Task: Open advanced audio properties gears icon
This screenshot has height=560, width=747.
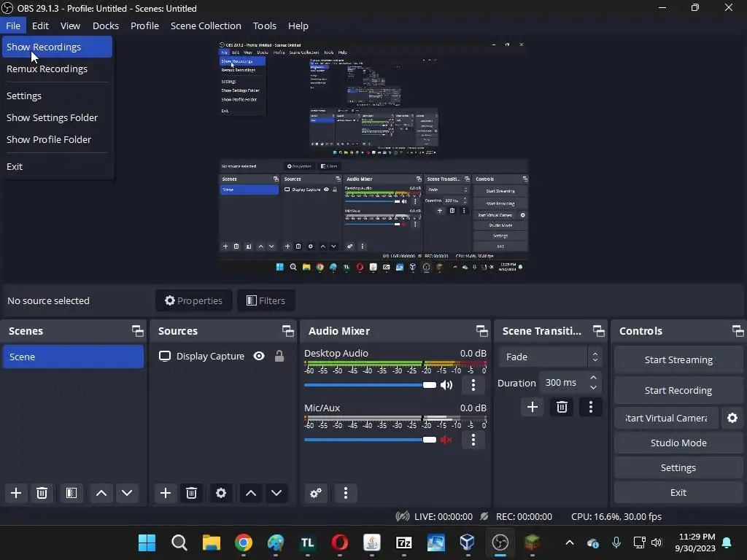Action: [315, 493]
